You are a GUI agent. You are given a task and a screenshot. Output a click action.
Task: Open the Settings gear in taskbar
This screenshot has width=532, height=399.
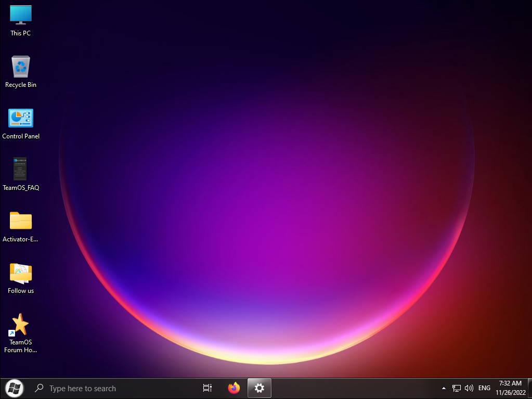pyautogui.click(x=259, y=388)
